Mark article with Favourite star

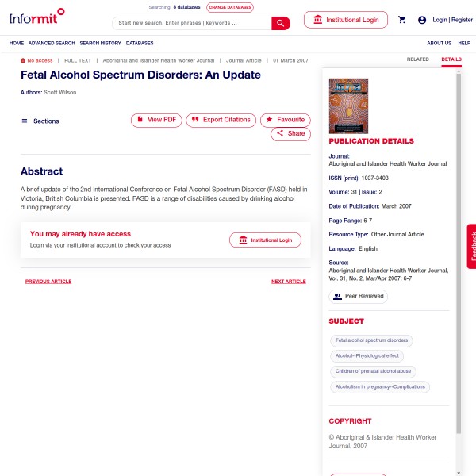point(286,120)
